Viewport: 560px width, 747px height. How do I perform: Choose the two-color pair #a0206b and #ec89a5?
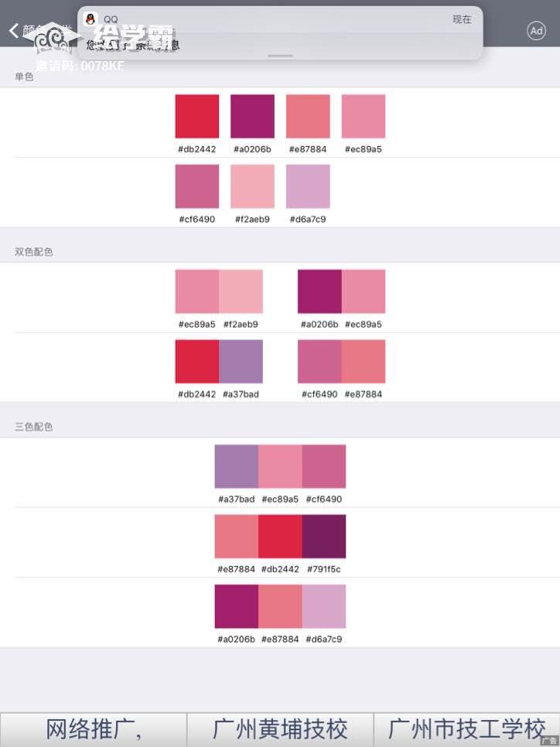point(341,292)
